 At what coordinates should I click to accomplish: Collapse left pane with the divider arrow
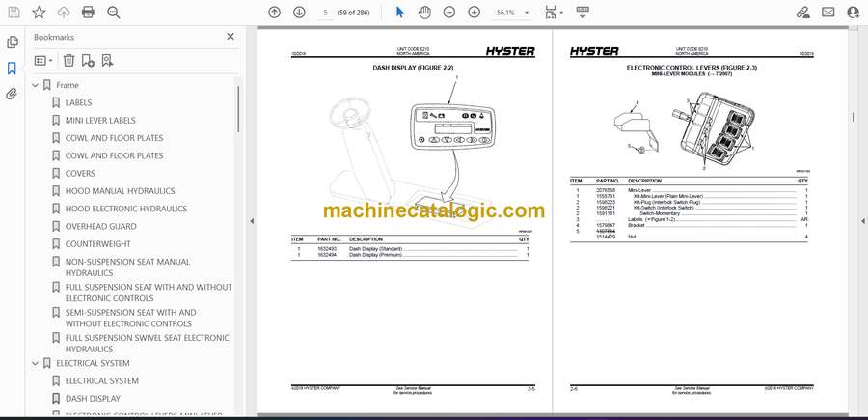(x=252, y=221)
